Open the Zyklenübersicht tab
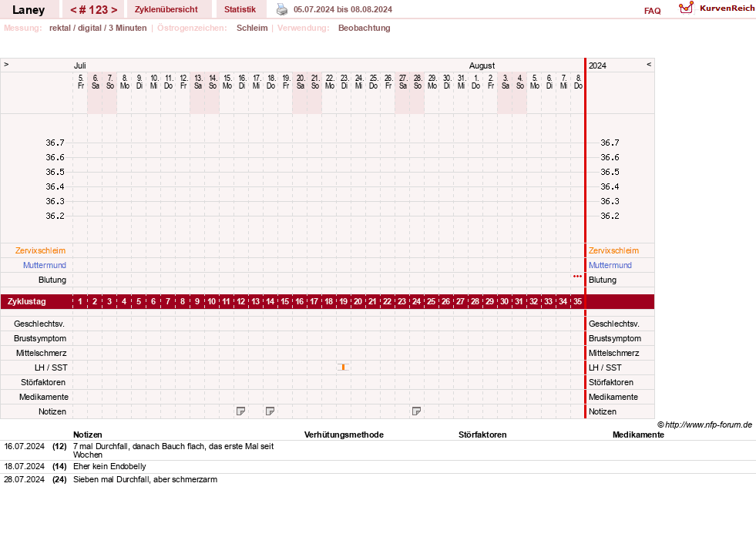This screenshot has height=537, width=756. click(166, 10)
